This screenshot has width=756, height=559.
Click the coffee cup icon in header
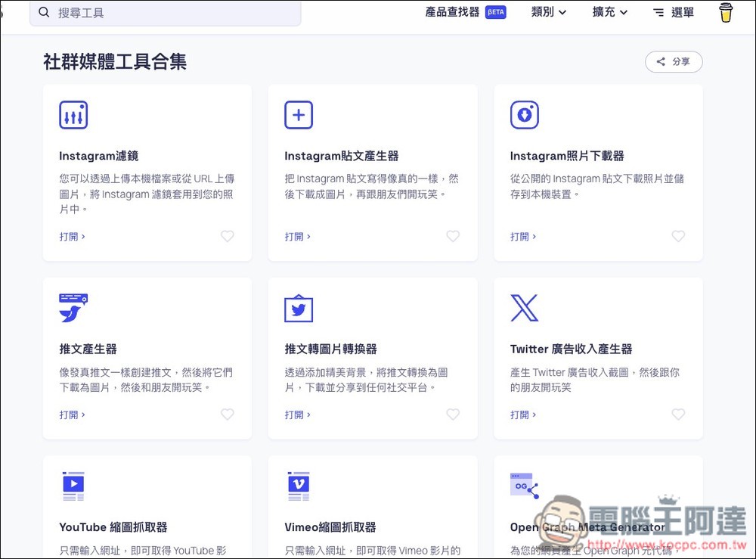tap(726, 13)
